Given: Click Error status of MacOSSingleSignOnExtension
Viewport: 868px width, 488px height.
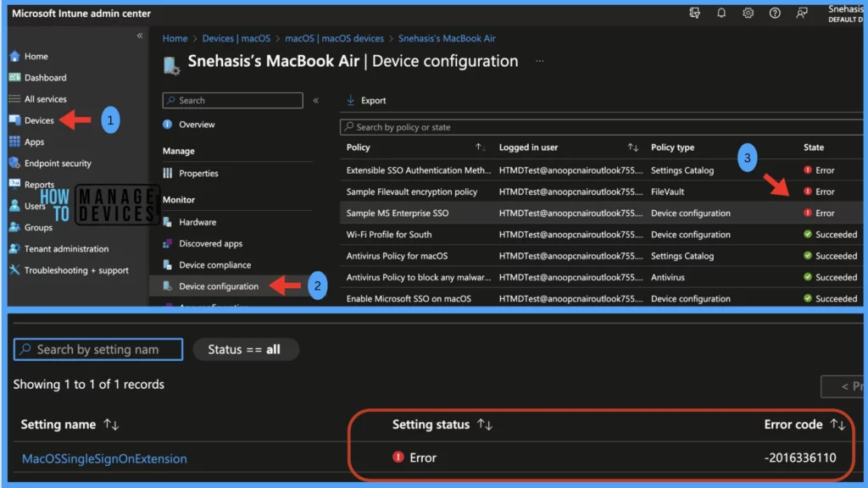Looking at the screenshot, I should coord(415,457).
